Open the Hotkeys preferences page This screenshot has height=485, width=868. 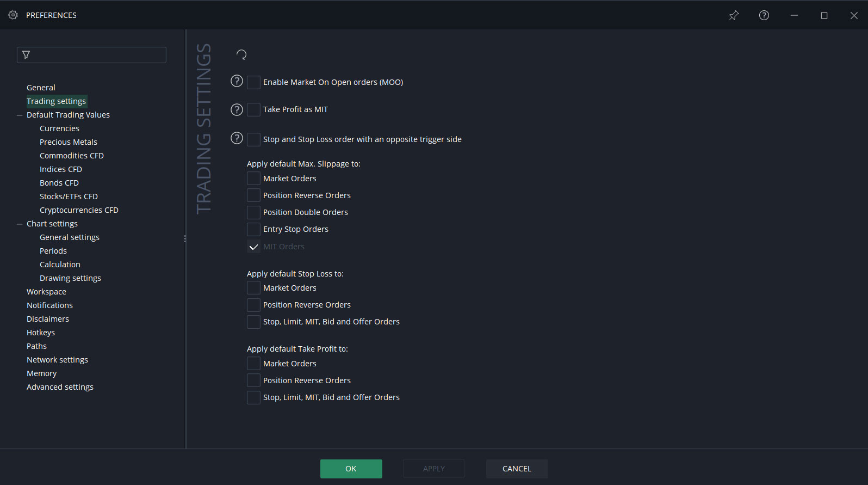click(41, 333)
